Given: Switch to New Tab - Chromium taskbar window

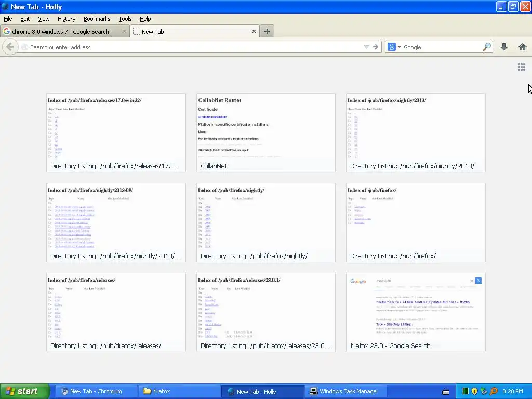Looking at the screenshot, I should 96,391.
